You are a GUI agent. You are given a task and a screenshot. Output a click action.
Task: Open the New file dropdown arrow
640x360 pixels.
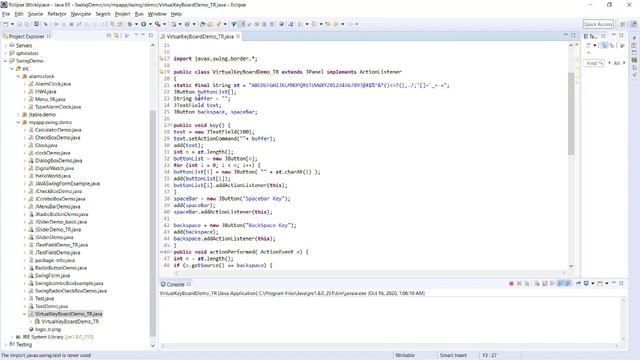(x=12, y=24)
